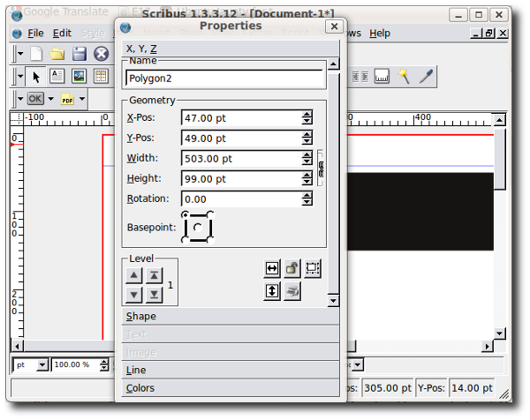Select the bottom-right basepoint radio
This screenshot has width=530, height=420.
click(210, 240)
